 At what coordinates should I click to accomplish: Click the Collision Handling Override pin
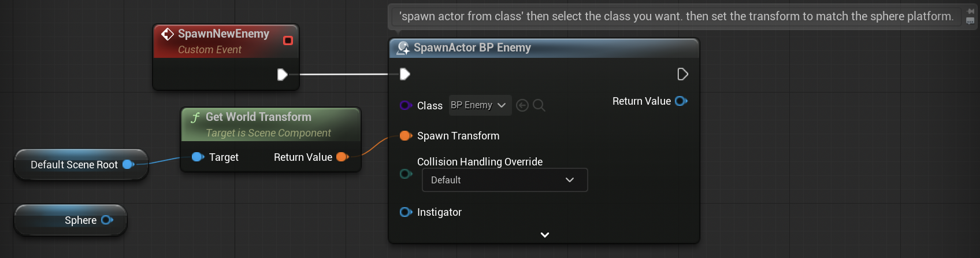click(x=406, y=174)
